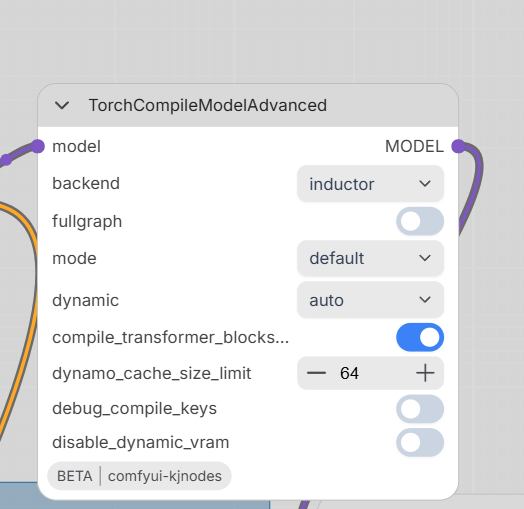Click the comfyui-kjnodes badge

pyautogui.click(x=165, y=476)
